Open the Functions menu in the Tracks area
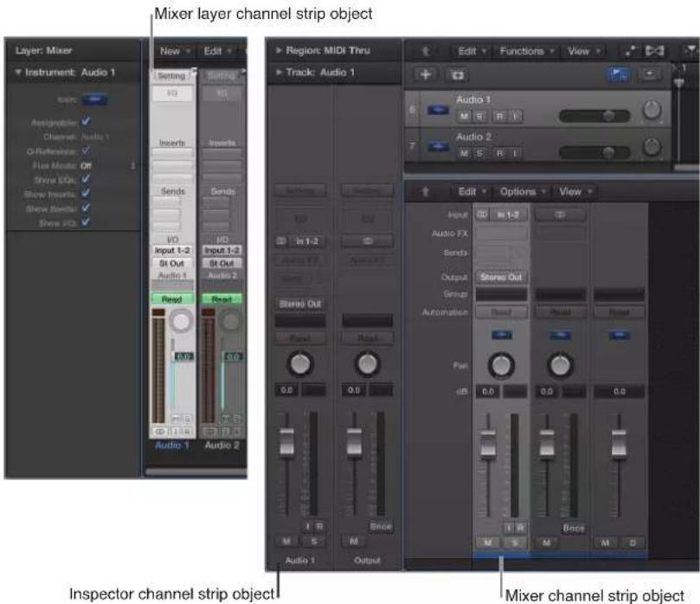This screenshot has width=700, height=604. (x=526, y=51)
